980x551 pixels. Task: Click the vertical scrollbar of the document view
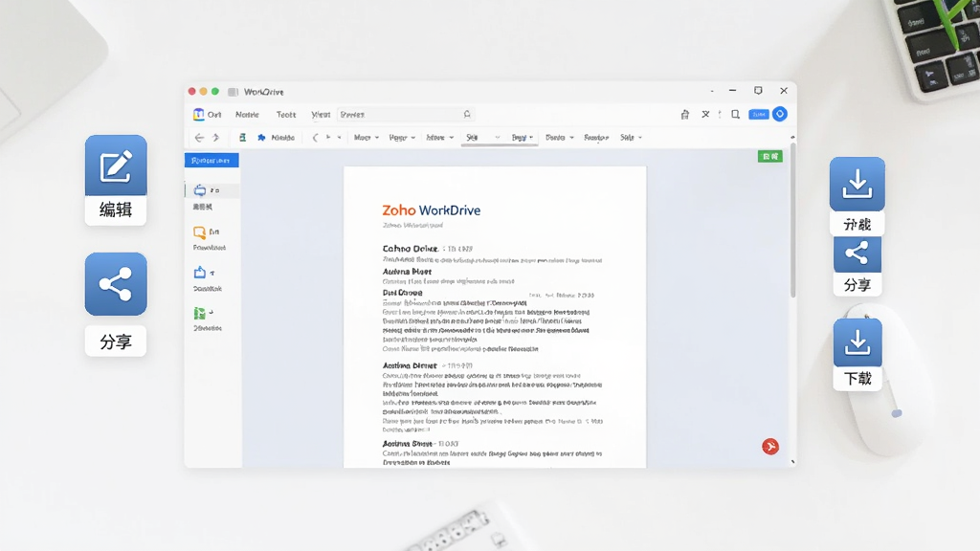click(x=792, y=221)
